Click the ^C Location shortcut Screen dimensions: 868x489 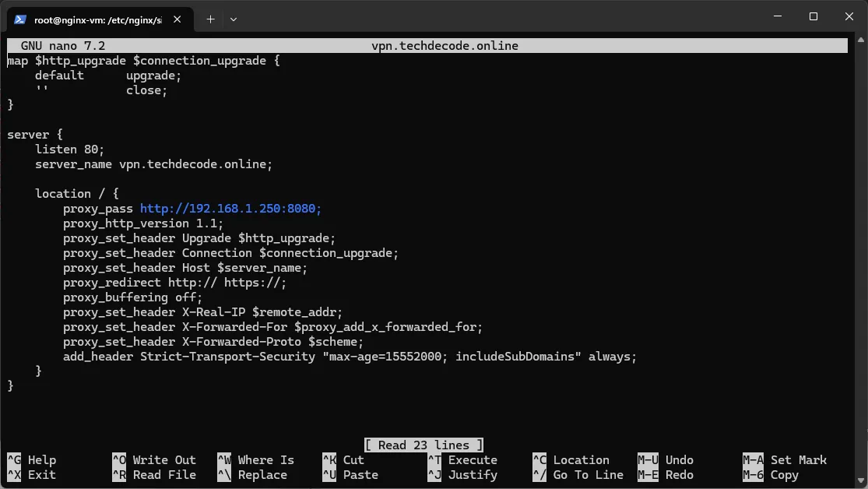(571, 459)
